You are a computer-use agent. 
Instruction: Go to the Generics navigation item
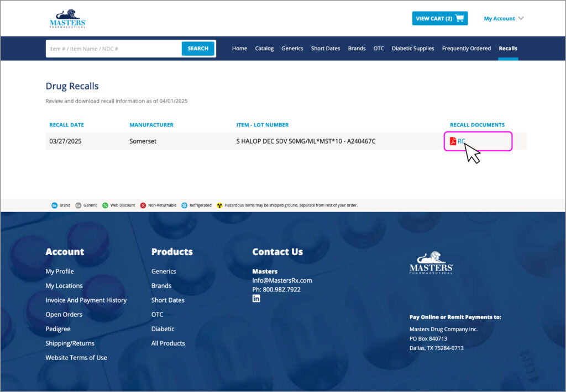tap(292, 49)
